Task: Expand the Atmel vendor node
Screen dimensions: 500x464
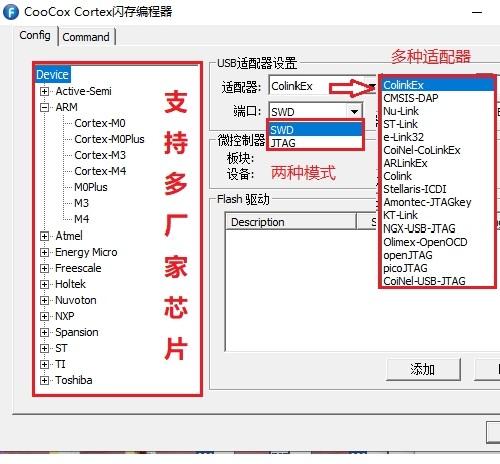Action: coord(44,236)
